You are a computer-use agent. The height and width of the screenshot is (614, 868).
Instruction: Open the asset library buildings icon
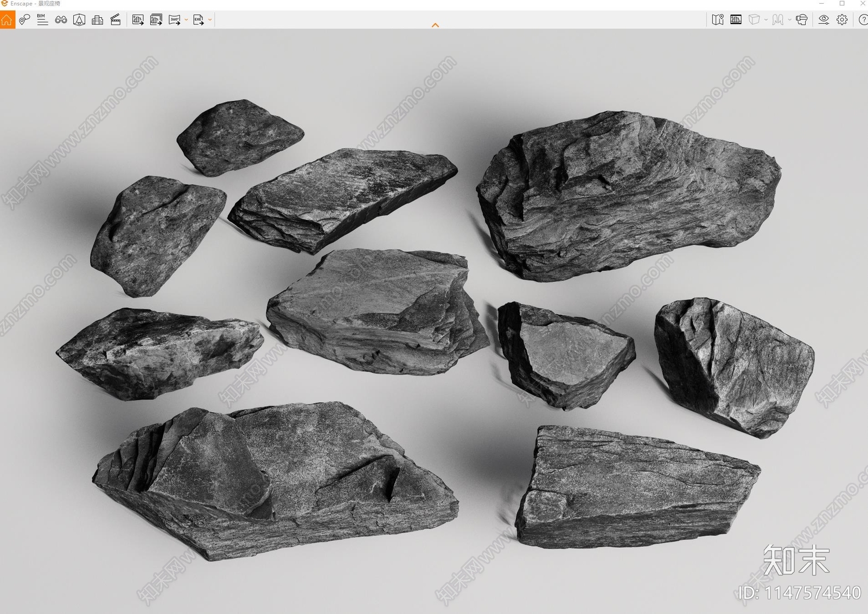tap(98, 20)
